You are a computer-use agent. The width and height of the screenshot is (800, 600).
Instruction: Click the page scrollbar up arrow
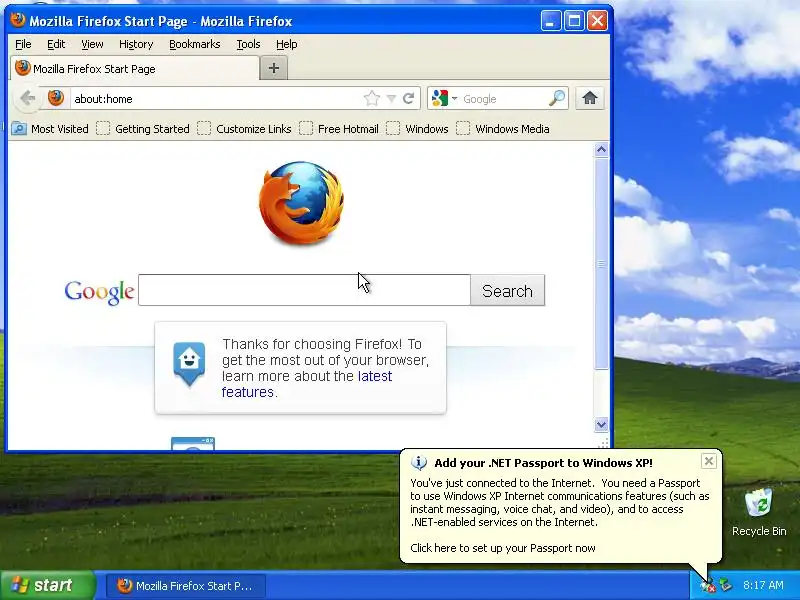601,149
